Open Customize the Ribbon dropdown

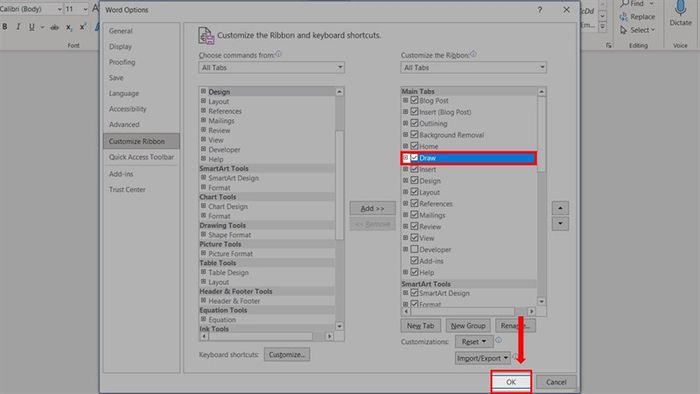pyautogui.click(x=473, y=67)
